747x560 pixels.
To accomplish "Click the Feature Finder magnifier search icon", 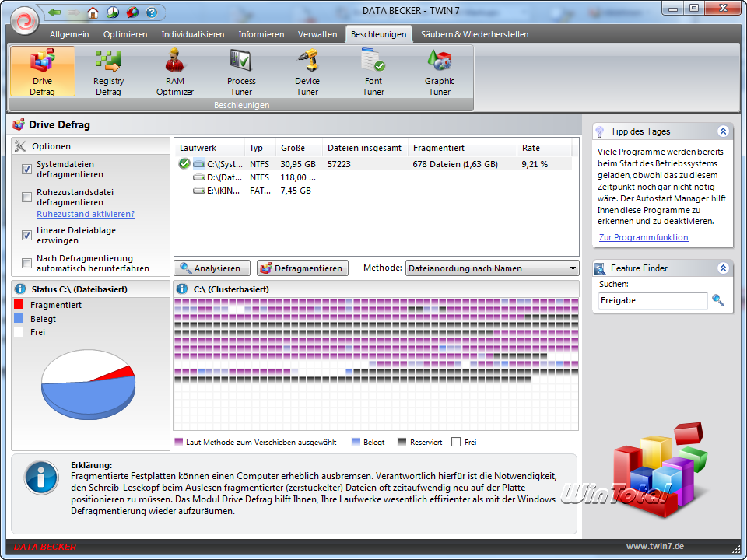I will point(718,300).
